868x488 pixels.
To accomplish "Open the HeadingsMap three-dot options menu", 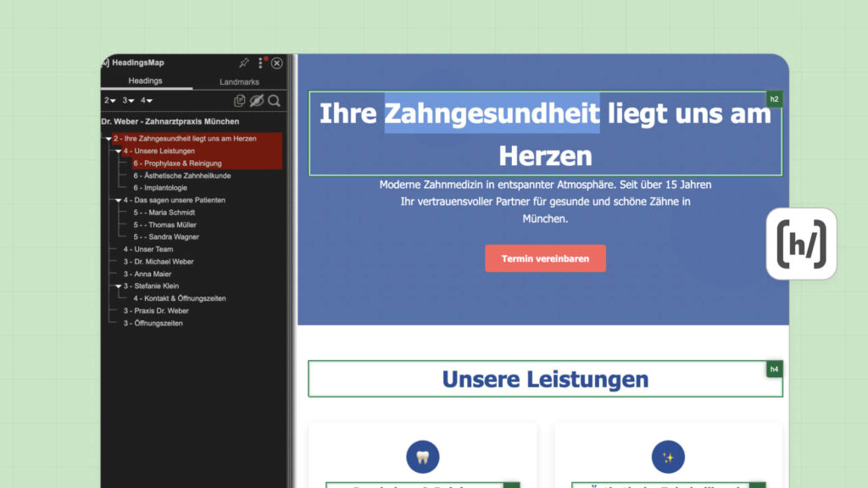I will 260,63.
